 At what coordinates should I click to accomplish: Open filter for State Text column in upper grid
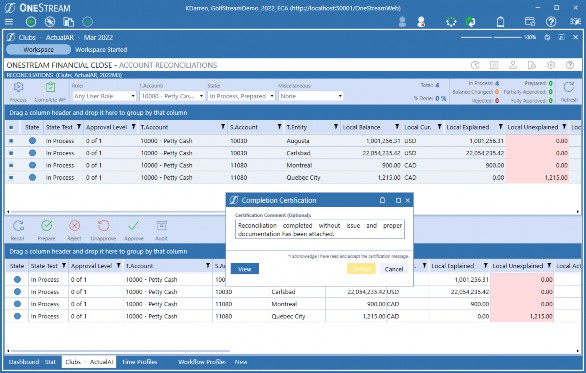pyautogui.click(x=79, y=127)
